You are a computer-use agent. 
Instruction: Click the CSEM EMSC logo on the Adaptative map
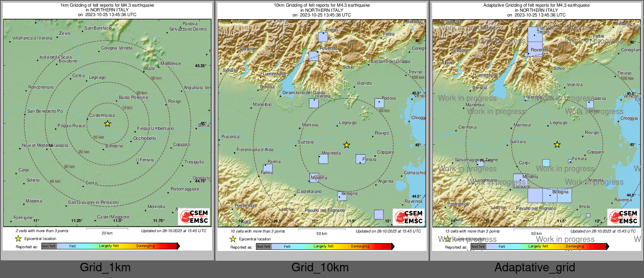click(624, 216)
